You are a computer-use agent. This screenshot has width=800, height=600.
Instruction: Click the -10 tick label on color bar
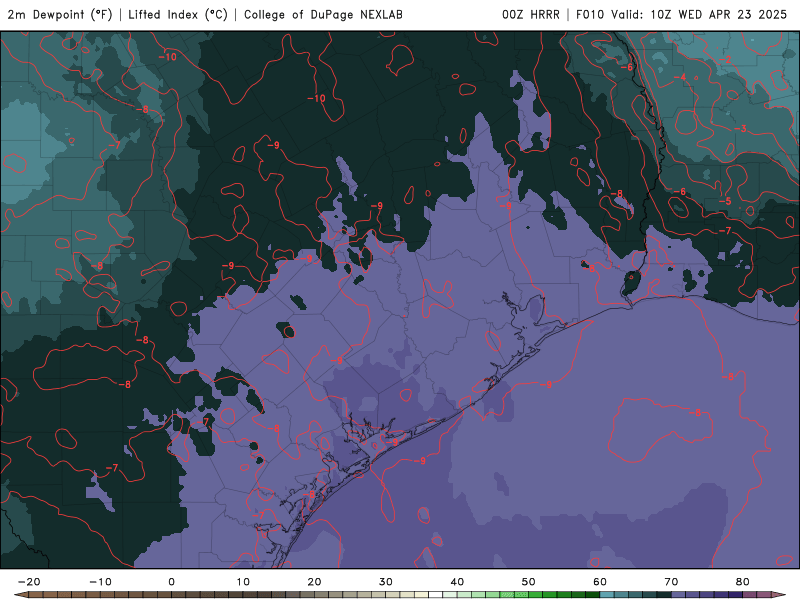[x=100, y=582]
